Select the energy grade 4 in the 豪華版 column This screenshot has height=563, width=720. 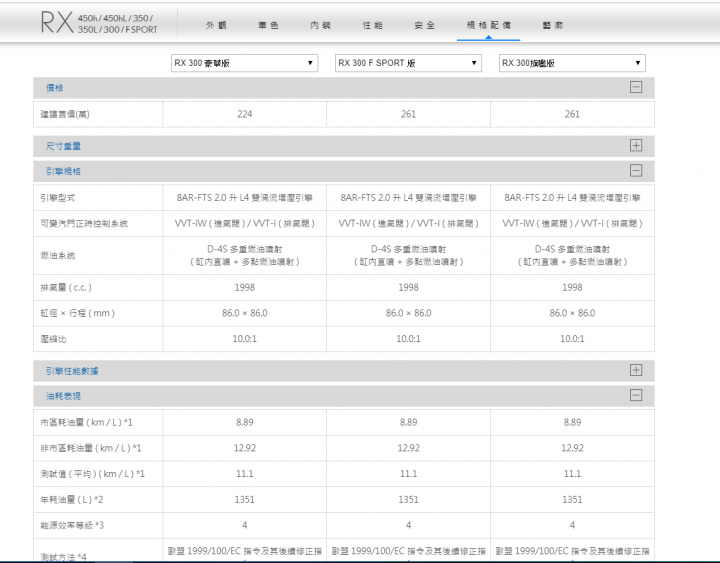(x=245, y=525)
